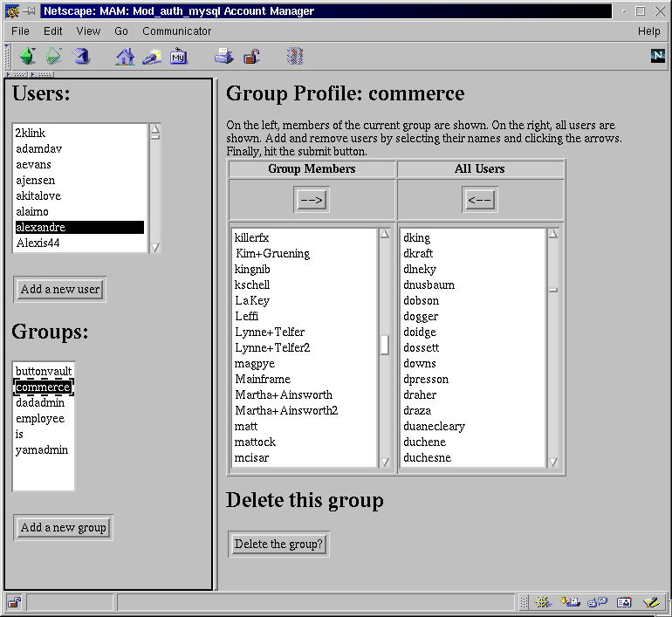This screenshot has height=617, width=672.
Task: Click All Users scrollbar thumb
Action: tap(553, 290)
